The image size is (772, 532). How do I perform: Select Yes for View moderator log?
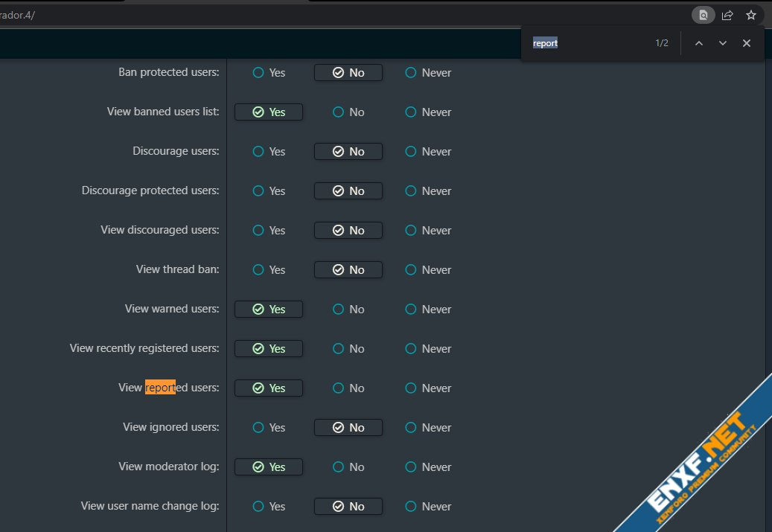tap(269, 467)
